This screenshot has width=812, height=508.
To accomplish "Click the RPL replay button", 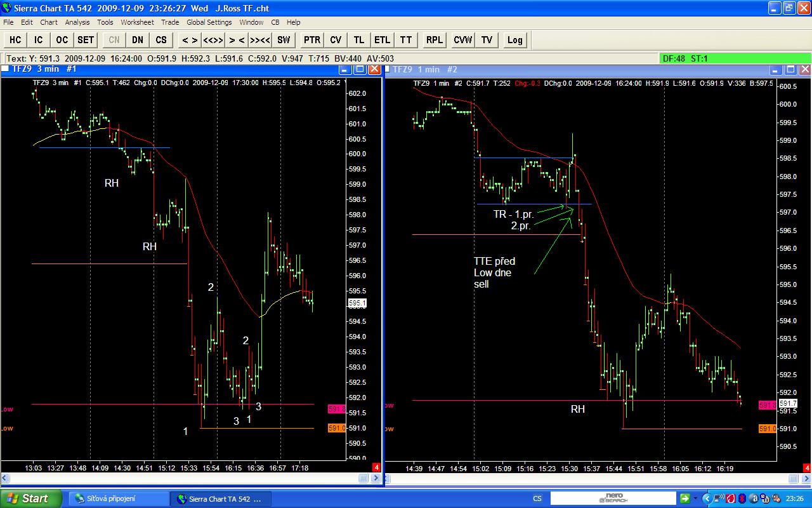I will pyautogui.click(x=435, y=40).
